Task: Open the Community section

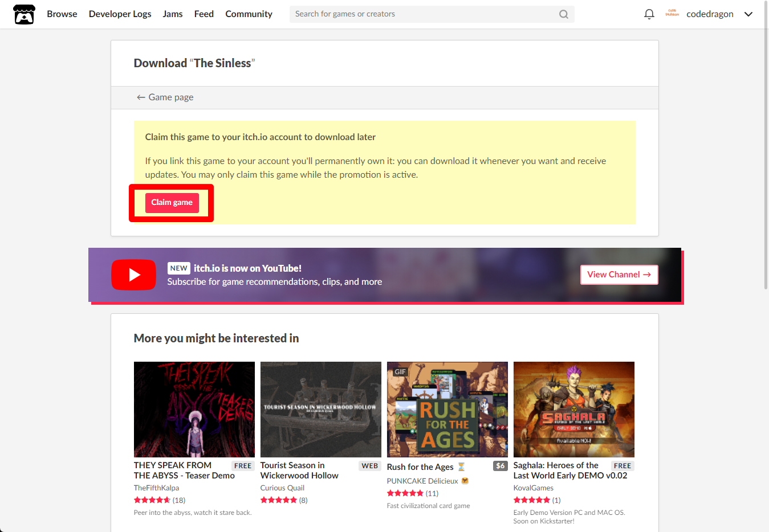Action: [x=249, y=14]
